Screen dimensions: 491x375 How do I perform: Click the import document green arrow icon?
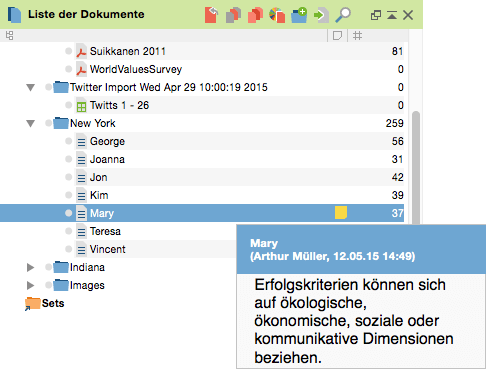coord(321,15)
